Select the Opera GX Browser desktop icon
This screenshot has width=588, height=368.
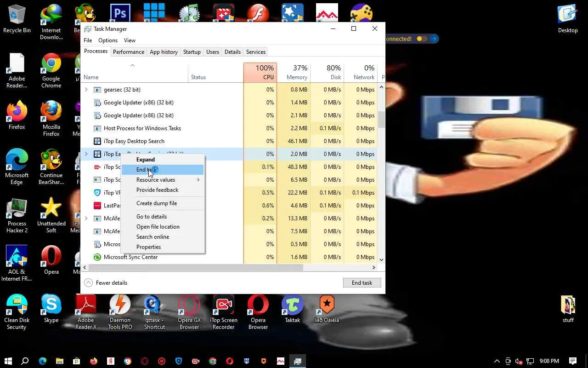point(189,312)
